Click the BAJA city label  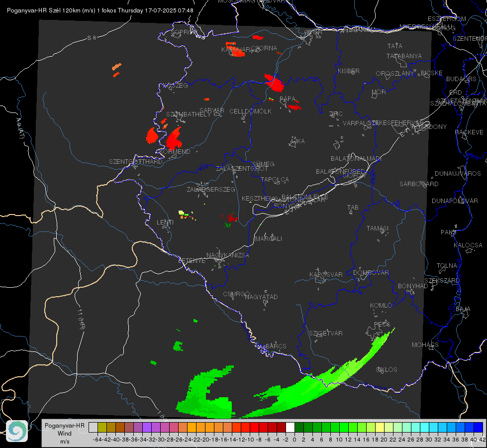point(463,309)
